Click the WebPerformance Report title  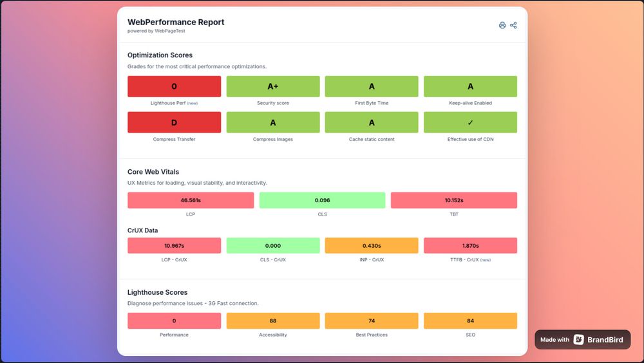(176, 22)
